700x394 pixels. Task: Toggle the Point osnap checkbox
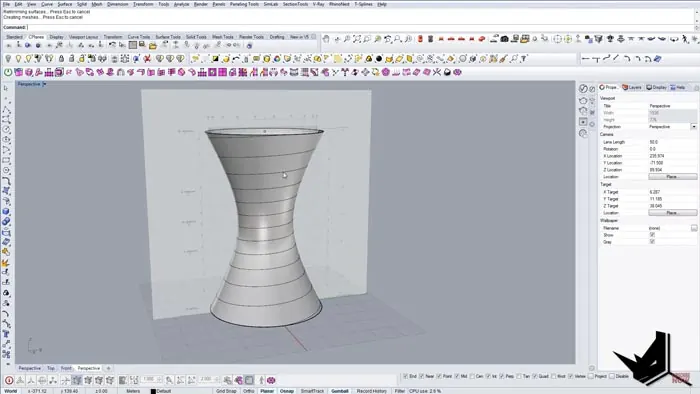(439, 376)
